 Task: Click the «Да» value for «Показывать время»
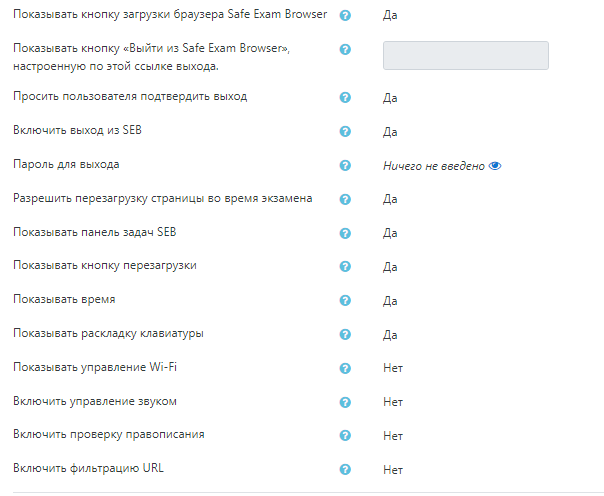pos(391,300)
